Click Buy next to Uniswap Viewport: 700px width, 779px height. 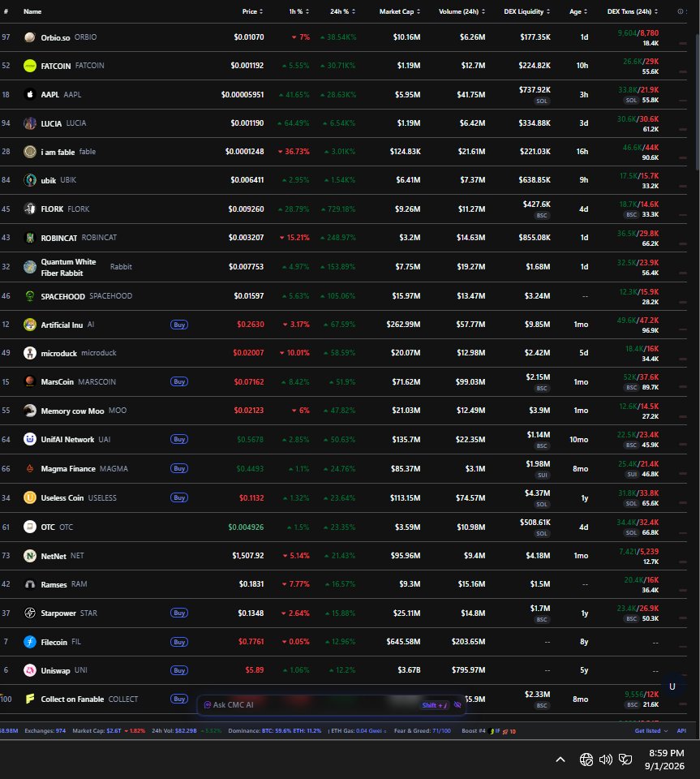(179, 670)
